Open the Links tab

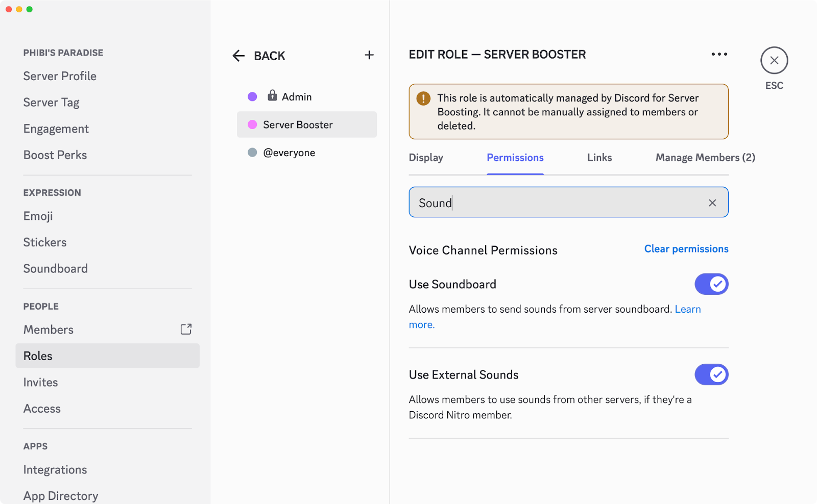[599, 158]
